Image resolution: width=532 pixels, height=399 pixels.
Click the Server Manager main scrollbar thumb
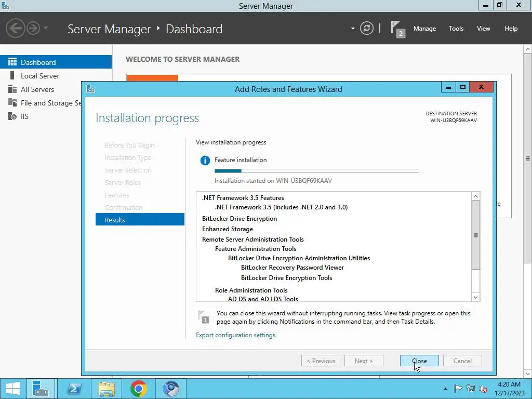(528, 158)
